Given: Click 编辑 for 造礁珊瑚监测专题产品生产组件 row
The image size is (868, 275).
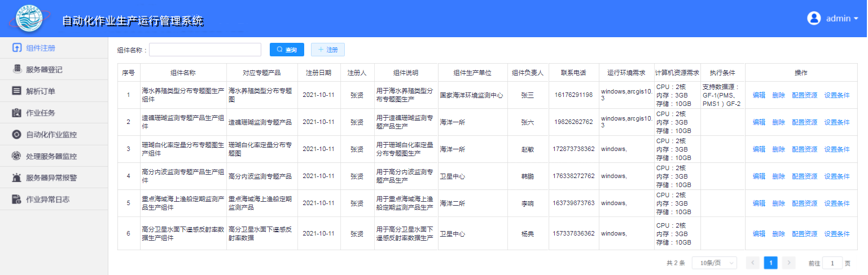Looking at the screenshot, I should click(759, 122).
